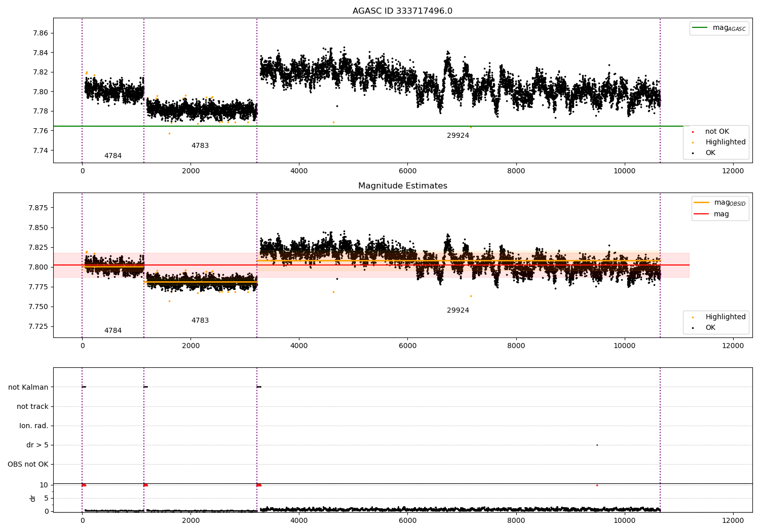Click the 7.84 y-axis tick label
The image size is (760, 532).
point(41,53)
